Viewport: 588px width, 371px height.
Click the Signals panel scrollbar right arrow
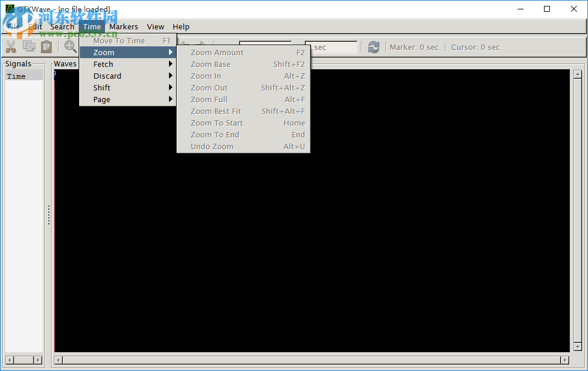point(38,360)
